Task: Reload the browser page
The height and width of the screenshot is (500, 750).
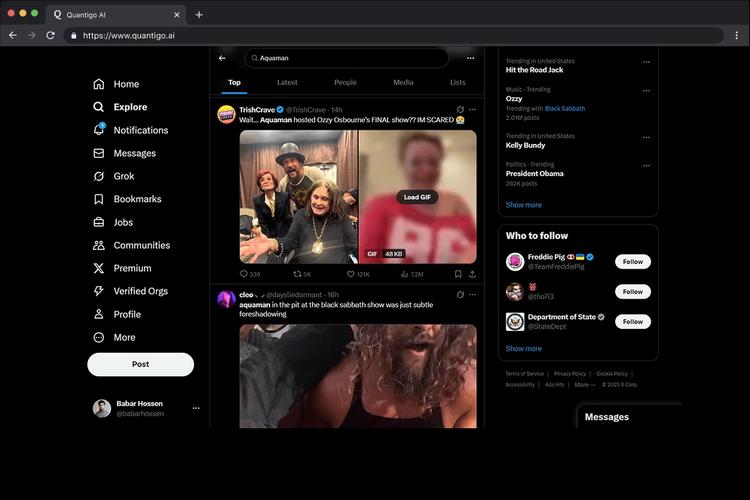Action: (50, 35)
